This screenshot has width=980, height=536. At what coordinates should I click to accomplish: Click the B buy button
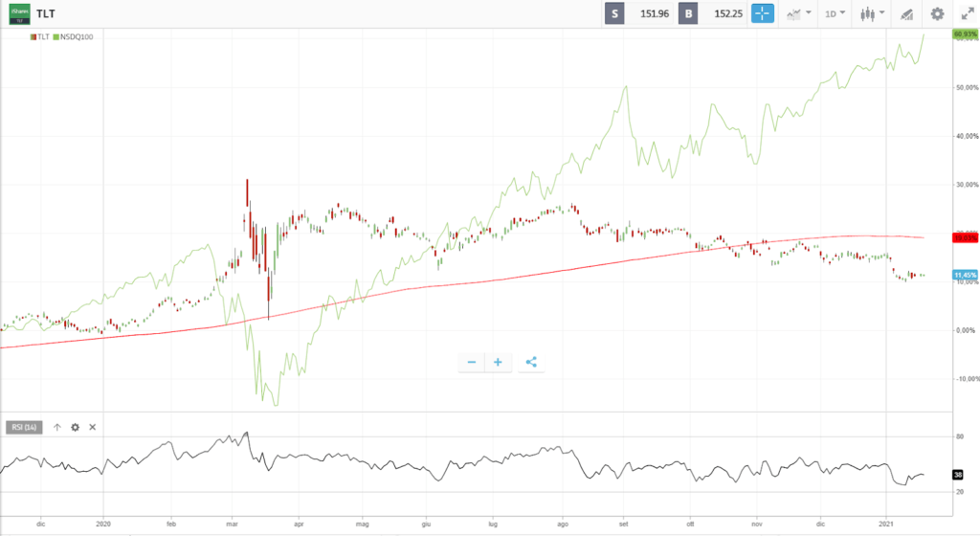point(688,13)
